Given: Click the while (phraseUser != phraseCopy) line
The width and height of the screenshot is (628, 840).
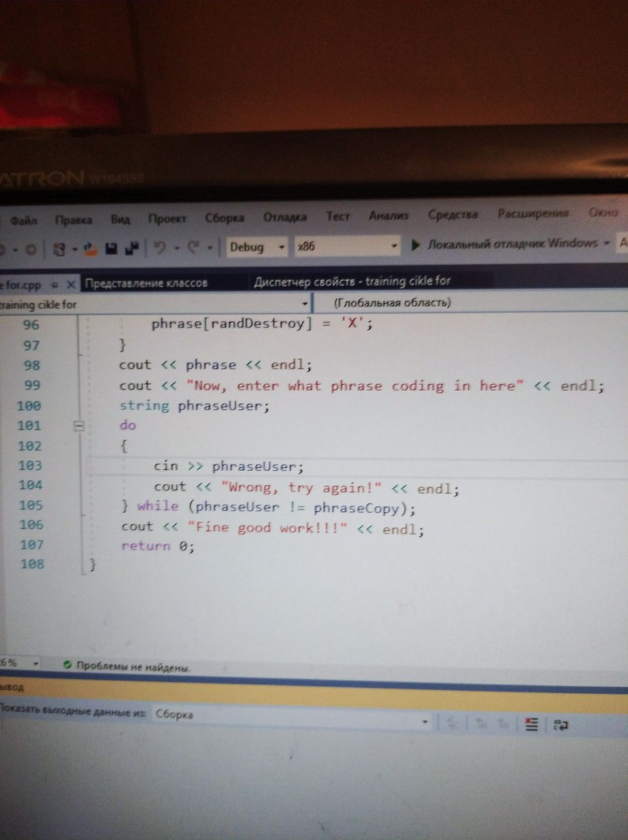Looking at the screenshot, I should 268,507.
